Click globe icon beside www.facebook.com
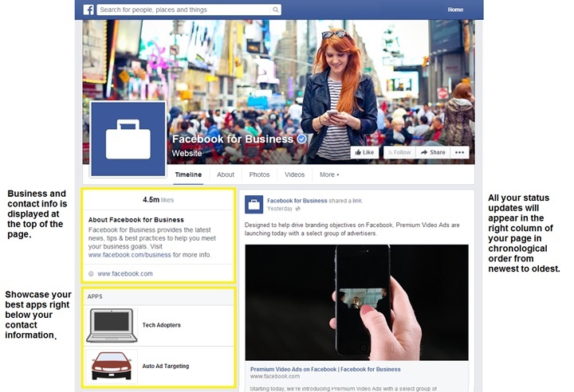The width and height of the screenshot is (574, 392). pyautogui.click(x=91, y=273)
